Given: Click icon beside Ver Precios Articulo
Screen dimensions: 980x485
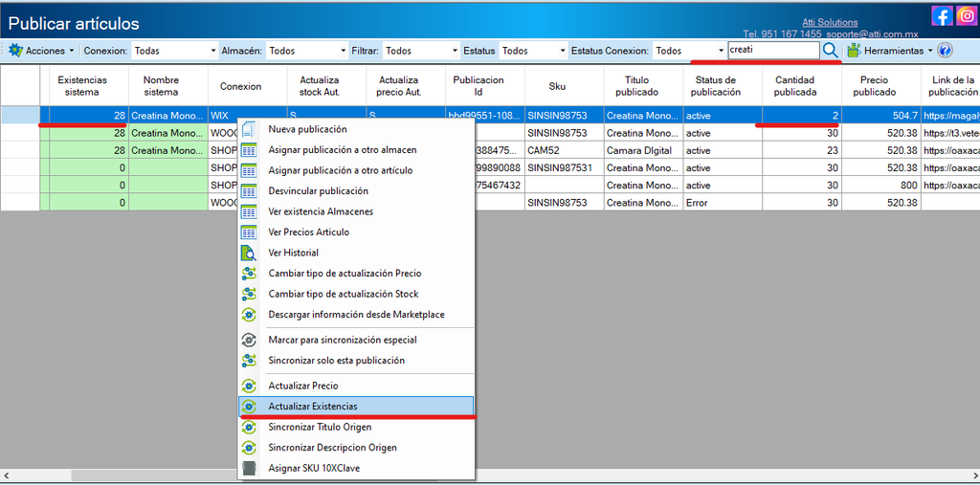Looking at the screenshot, I should pyautogui.click(x=249, y=232).
